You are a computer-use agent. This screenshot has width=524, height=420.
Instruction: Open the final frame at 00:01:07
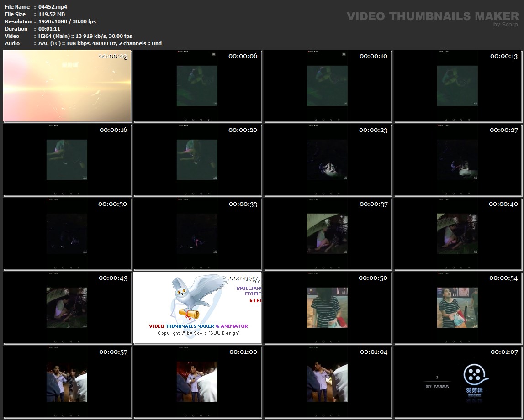click(x=457, y=382)
